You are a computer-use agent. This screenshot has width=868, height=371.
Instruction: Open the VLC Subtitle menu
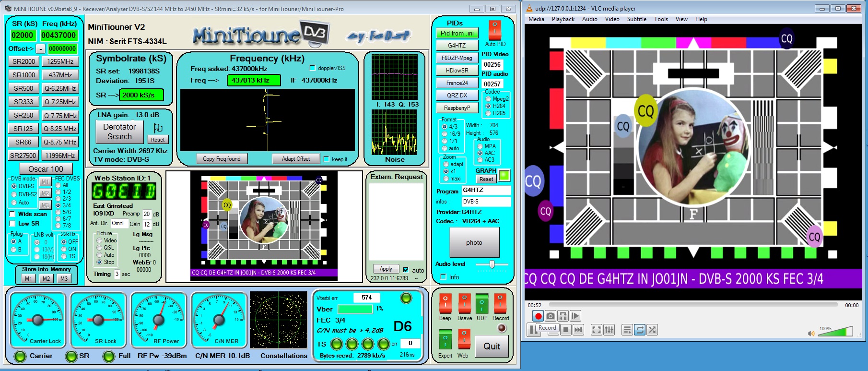pyautogui.click(x=636, y=19)
